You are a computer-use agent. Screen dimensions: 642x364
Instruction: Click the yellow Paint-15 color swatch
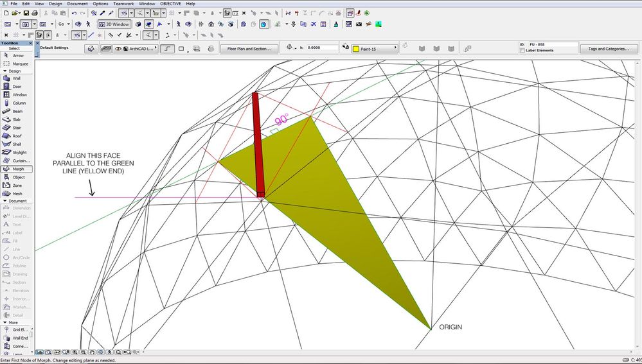355,48
